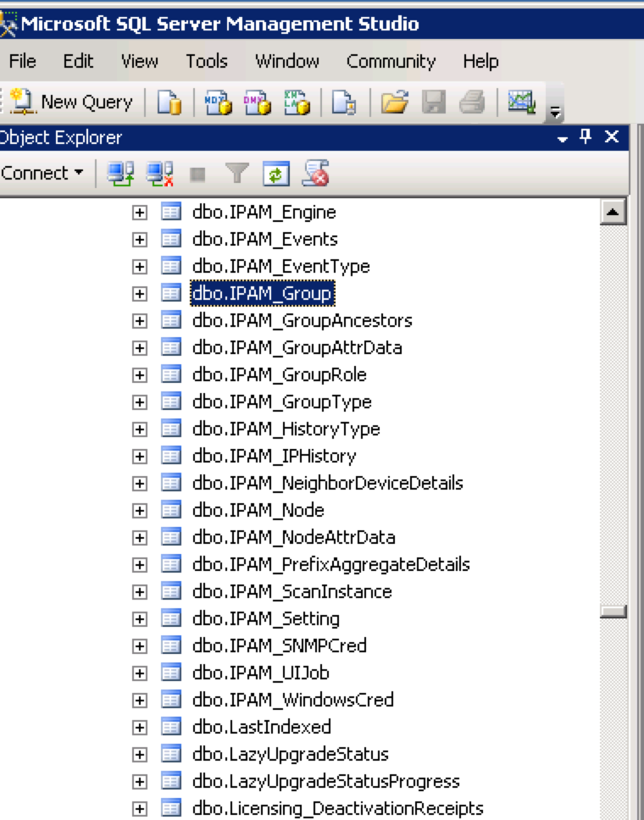The width and height of the screenshot is (644, 820).
Task: Click the table icon beside dbo.IPAM_Setting
Action: coord(171,618)
